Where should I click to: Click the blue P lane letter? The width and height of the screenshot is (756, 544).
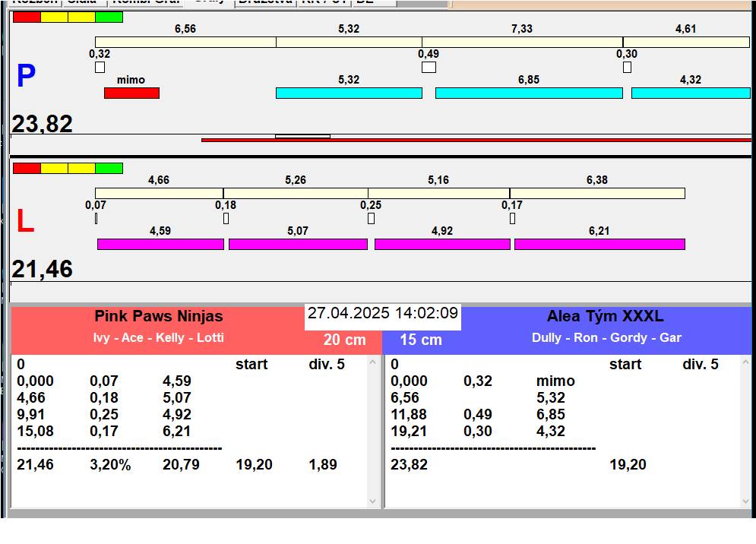pyautogui.click(x=26, y=77)
